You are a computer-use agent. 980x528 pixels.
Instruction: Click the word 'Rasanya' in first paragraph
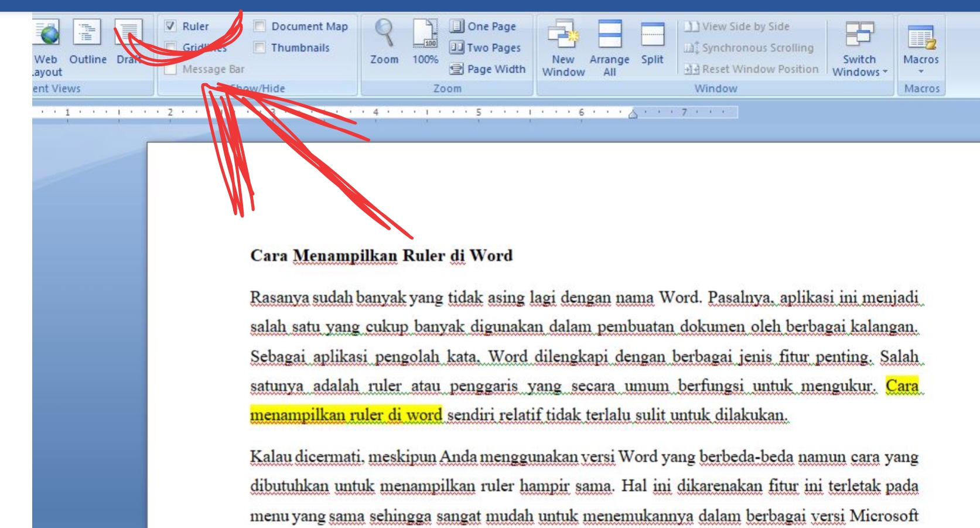279,298
